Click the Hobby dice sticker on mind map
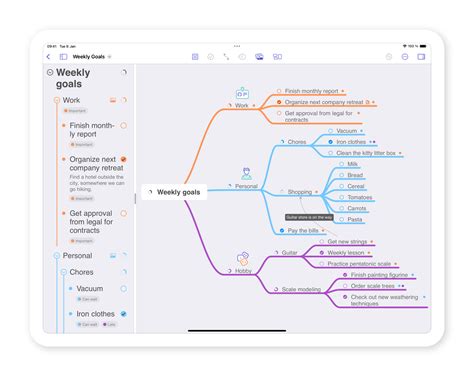The width and height of the screenshot is (474, 376). 243,259
